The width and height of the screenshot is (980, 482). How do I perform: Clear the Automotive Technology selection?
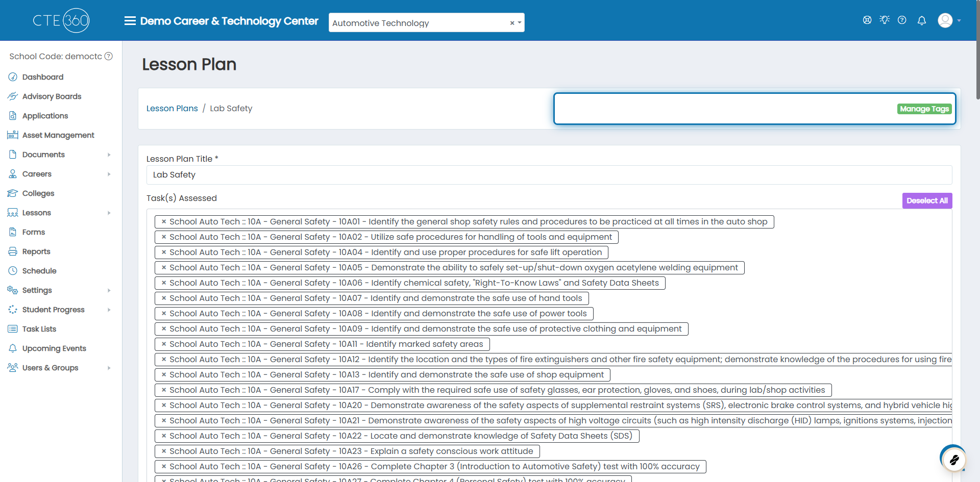[x=512, y=23]
